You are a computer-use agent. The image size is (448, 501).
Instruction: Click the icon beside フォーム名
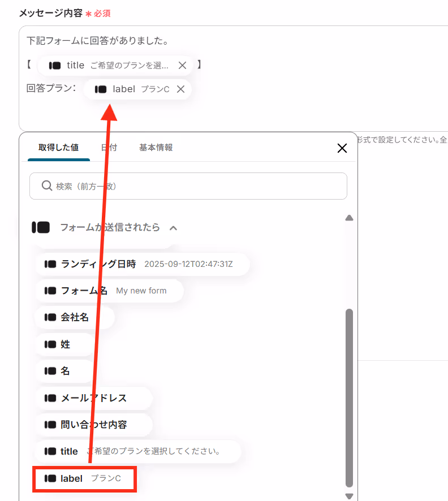pyautogui.click(x=50, y=291)
